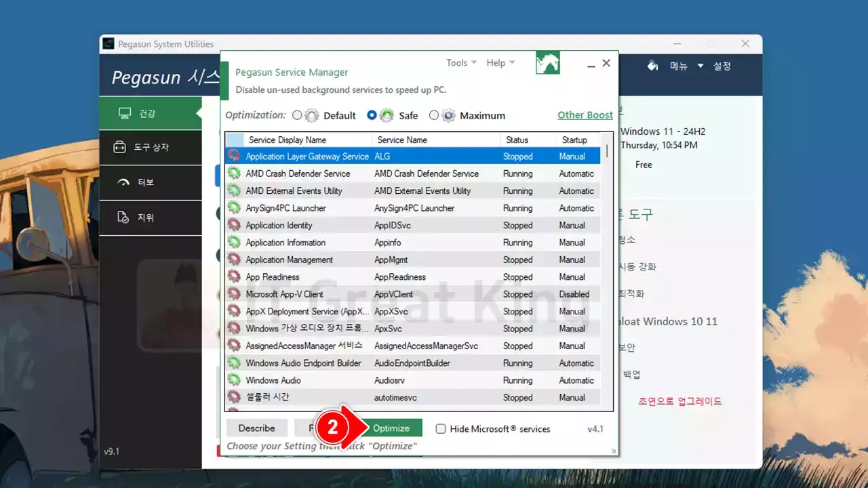Open the Help dropdown menu
The height and width of the screenshot is (488, 868).
tap(500, 62)
